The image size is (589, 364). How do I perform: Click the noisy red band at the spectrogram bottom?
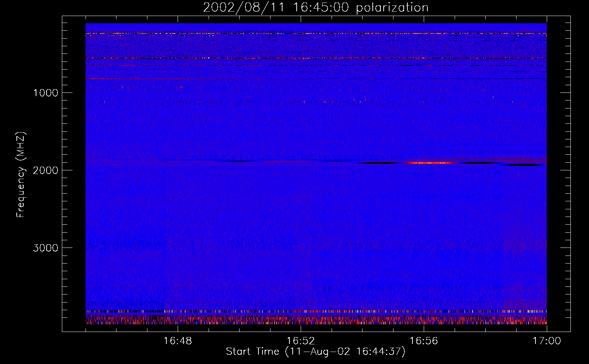[316, 320]
